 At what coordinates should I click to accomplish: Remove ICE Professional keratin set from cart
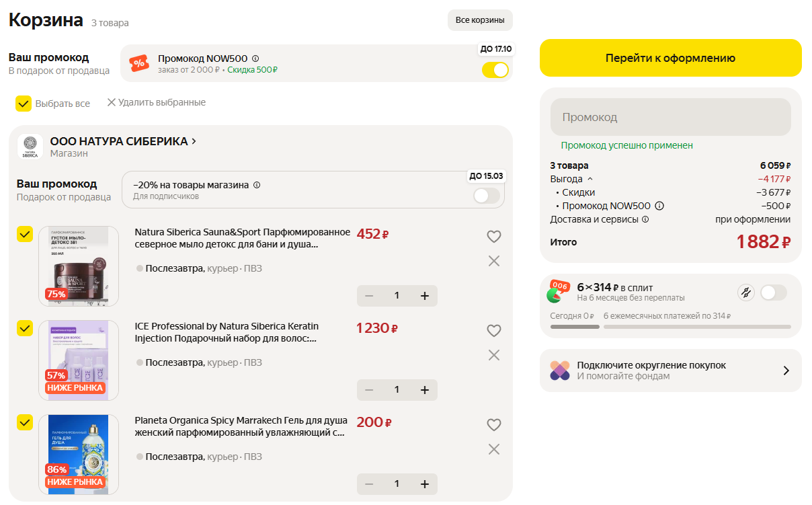pyautogui.click(x=494, y=354)
